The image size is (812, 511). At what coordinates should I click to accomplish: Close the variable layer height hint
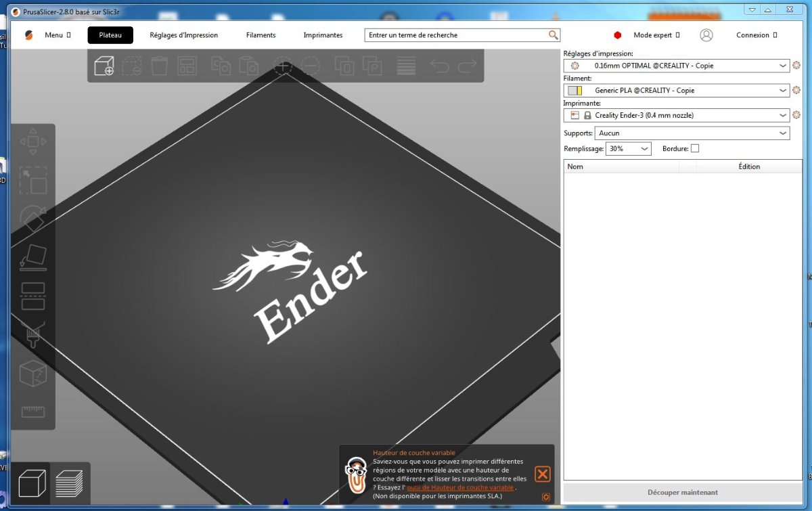click(543, 474)
